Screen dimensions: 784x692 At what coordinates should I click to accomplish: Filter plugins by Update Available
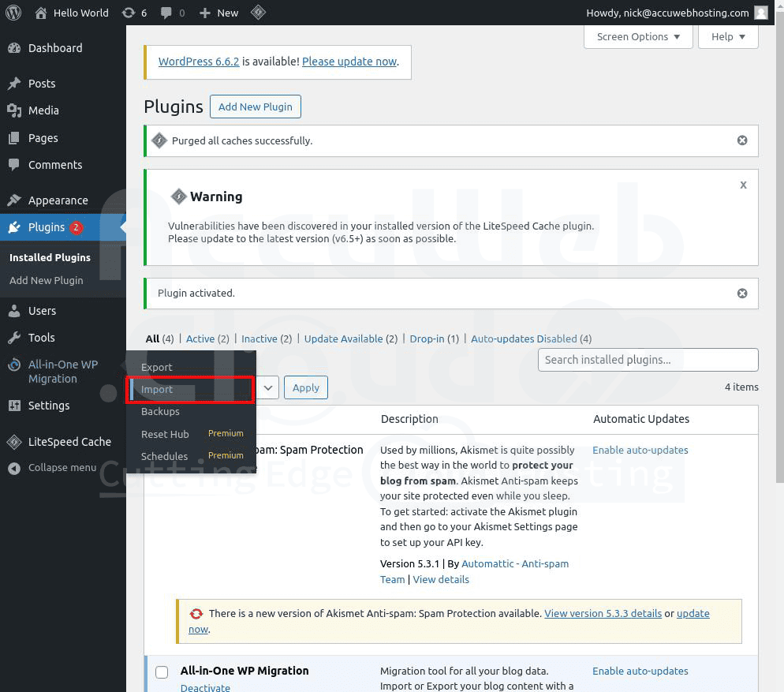pyautogui.click(x=343, y=339)
